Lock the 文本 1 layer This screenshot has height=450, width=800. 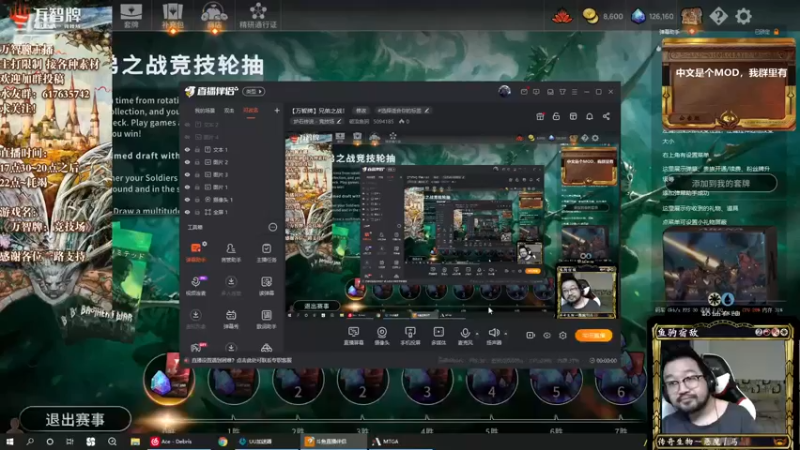tap(197, 149)
